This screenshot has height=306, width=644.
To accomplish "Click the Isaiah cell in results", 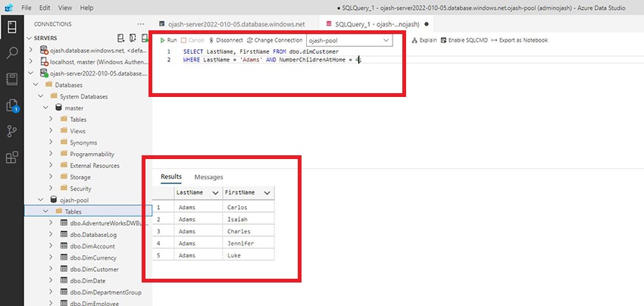I will 249,220.
